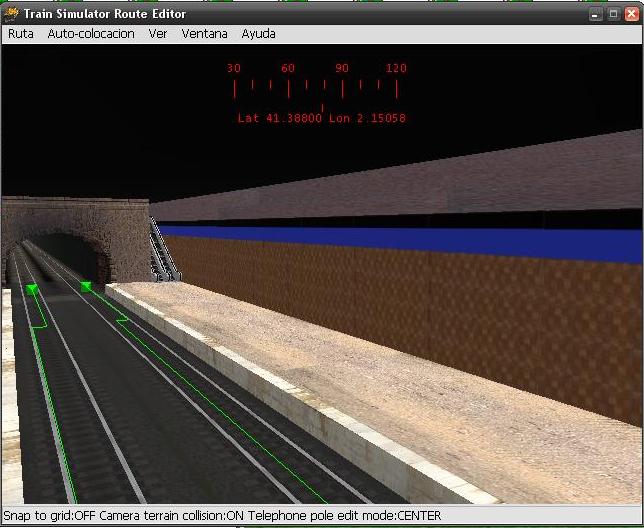Close the Route Editor window
The width and height of the screenshot is (644, 528).
[630, 13]
